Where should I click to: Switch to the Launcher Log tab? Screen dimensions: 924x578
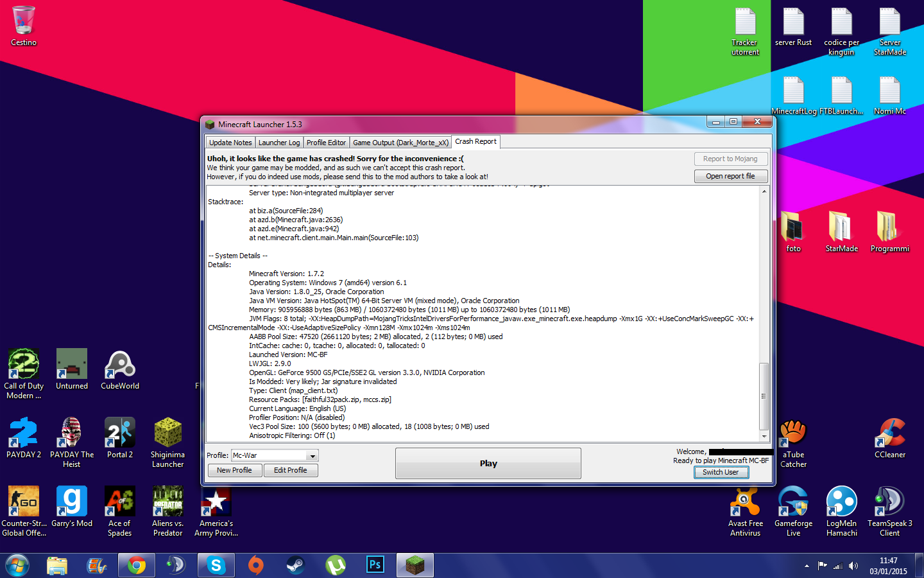(279, 143)
